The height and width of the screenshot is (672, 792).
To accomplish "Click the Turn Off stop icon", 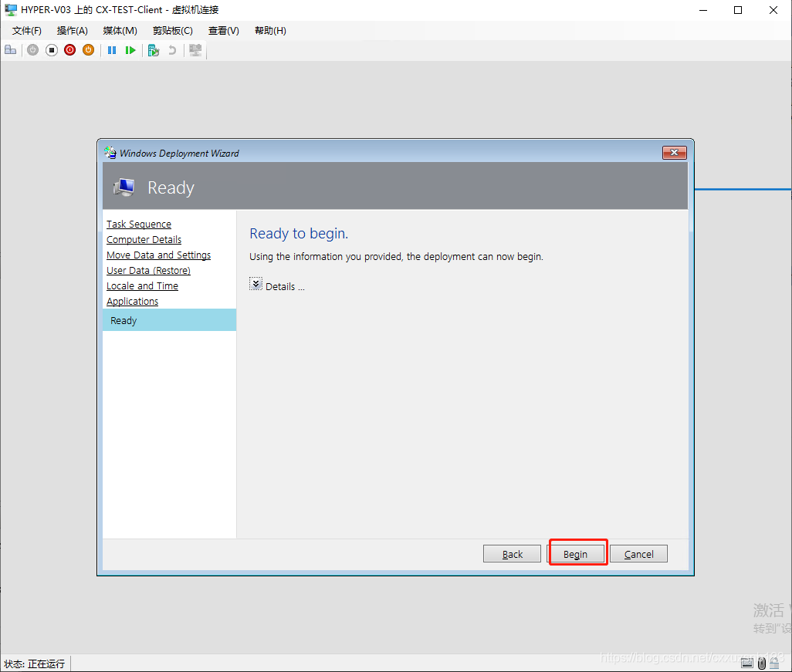I will click(x=52, y=50).
